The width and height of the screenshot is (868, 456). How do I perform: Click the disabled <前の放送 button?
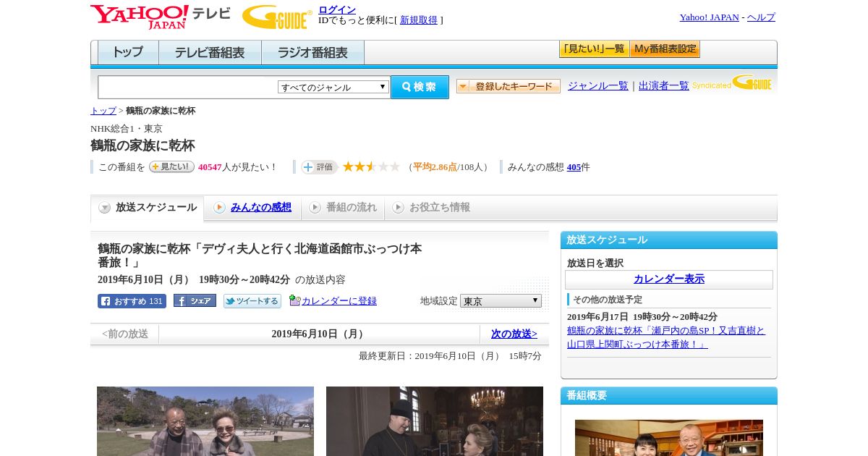coord(125,334)
